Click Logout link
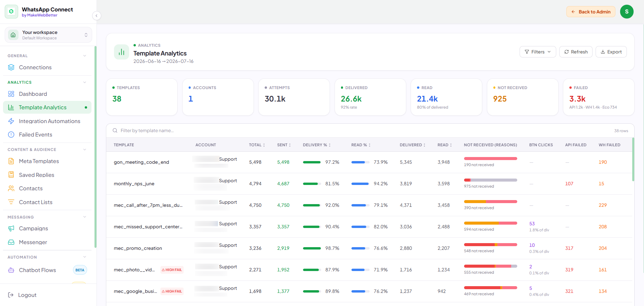This screenshot has width=644, height=306. click(x=27, y=295)
